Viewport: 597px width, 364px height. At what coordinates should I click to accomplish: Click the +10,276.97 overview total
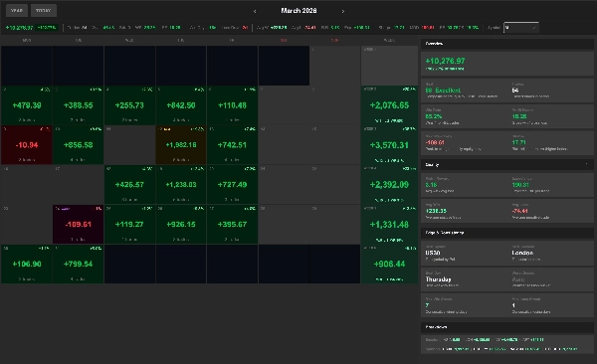(445, 61)
